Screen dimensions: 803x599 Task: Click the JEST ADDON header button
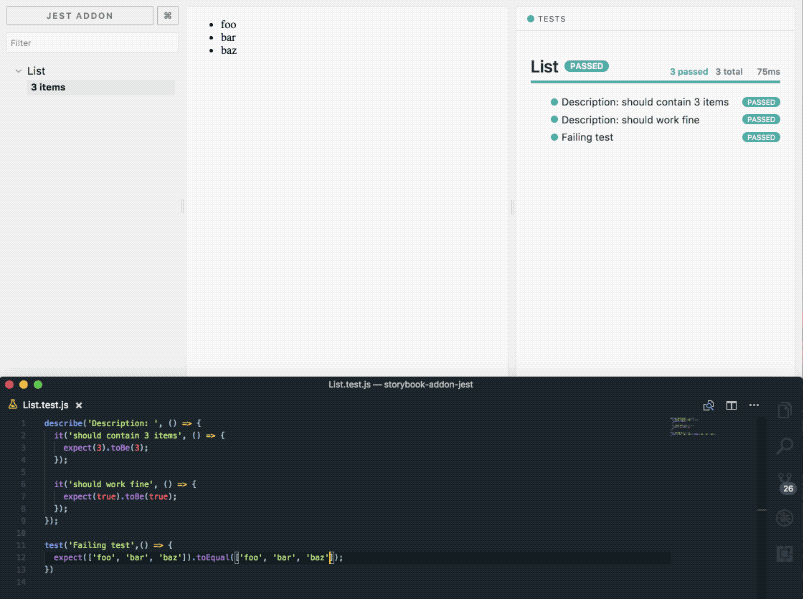click(80, 16)
